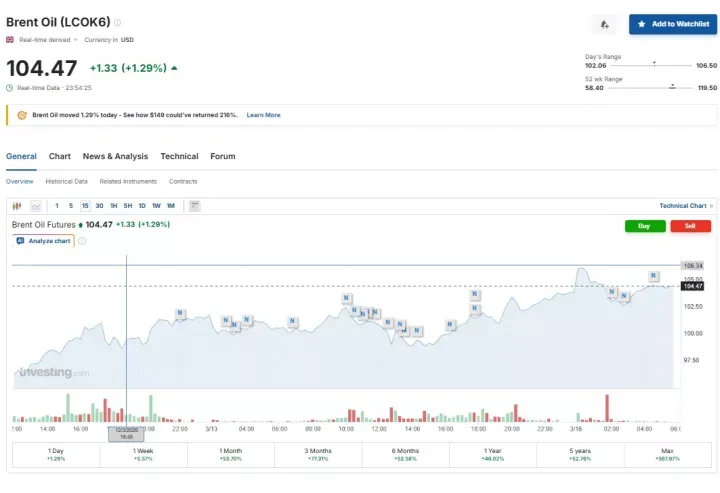Click the Add to Watchlist button

tap(672, 24)
